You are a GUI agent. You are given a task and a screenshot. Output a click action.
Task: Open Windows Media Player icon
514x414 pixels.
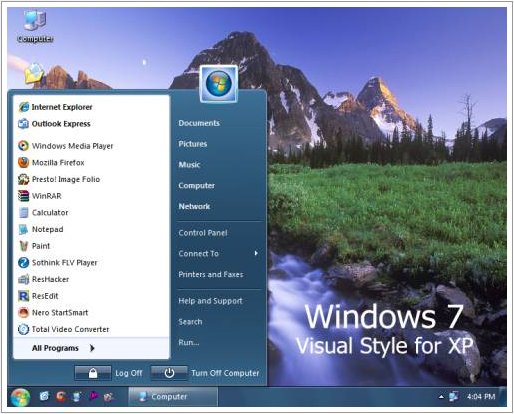23,146
